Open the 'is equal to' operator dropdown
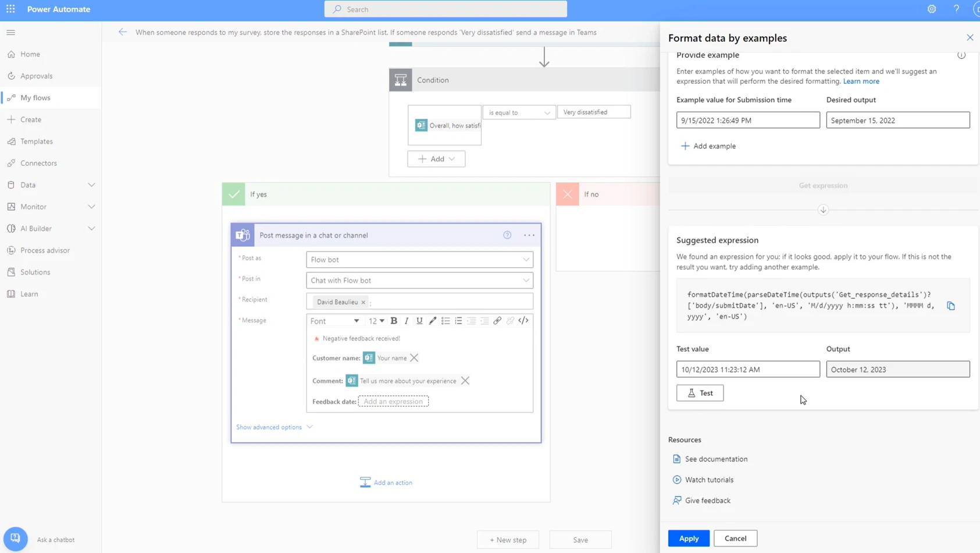This screenshot has height=553, width=980. pyautogui.click(x=519, y=112)
